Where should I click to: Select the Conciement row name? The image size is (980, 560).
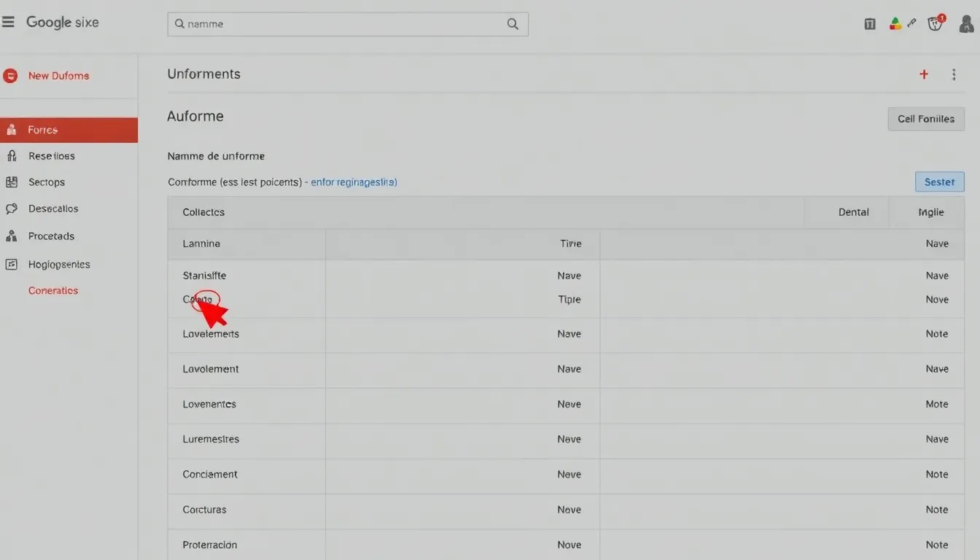[x=210, y=475]
